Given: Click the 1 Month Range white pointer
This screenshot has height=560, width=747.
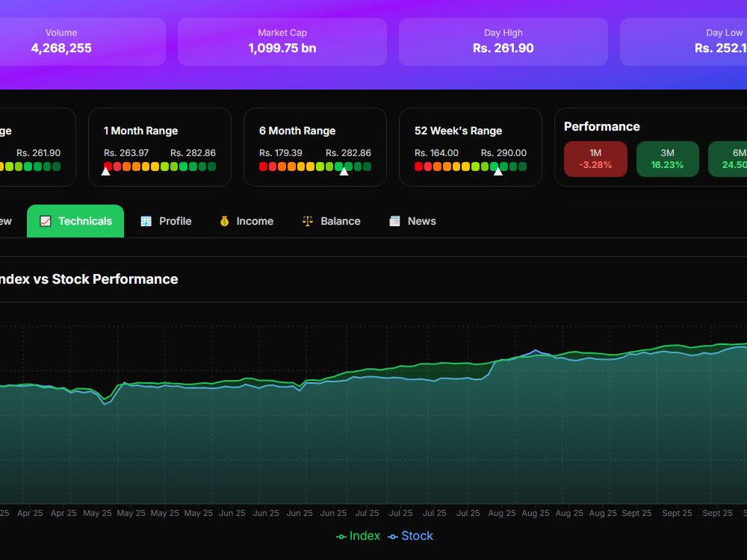Looking at the screenshot, I should pyautogui.click(x=106, y=172).
